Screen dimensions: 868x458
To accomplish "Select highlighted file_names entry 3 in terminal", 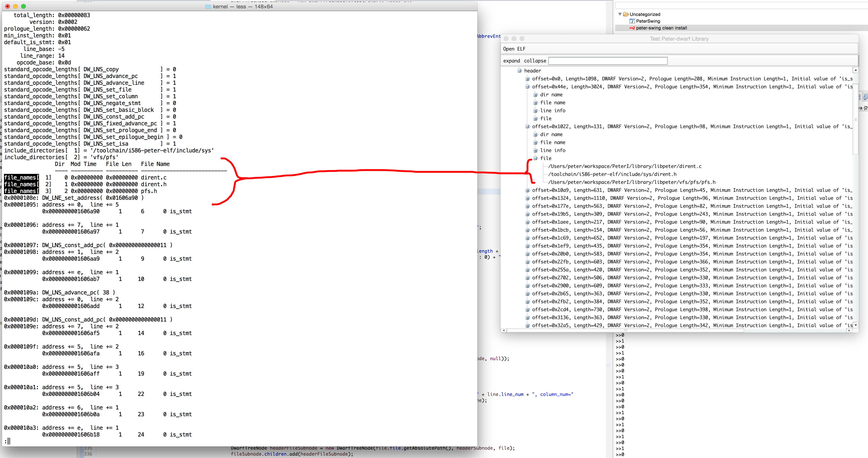I will pyautogui.click(x=22, y=191).
